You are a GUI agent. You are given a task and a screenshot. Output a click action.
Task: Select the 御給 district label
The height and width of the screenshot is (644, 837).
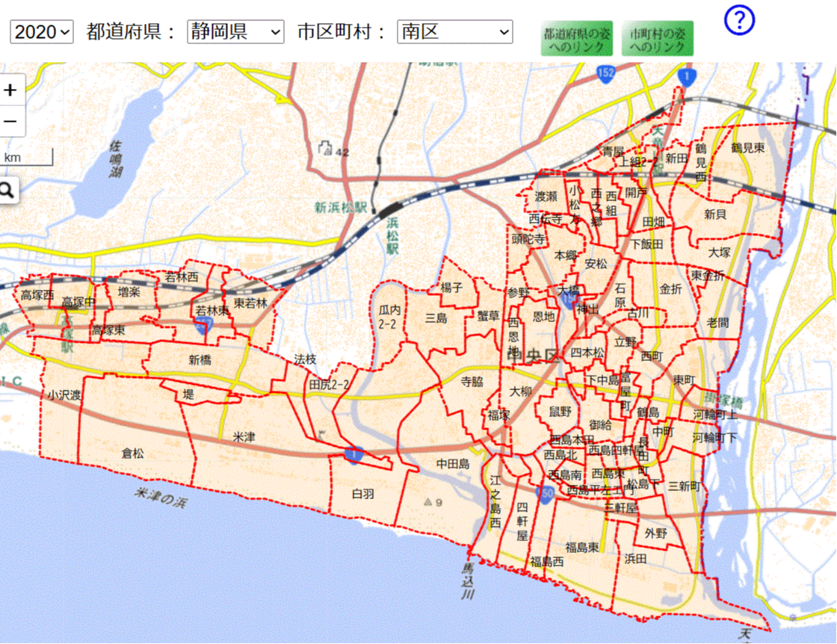(601, 425)
